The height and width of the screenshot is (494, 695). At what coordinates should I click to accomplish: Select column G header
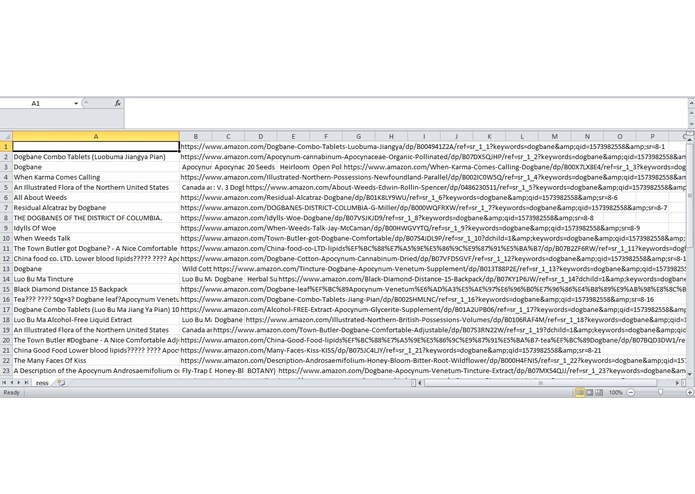359,136
